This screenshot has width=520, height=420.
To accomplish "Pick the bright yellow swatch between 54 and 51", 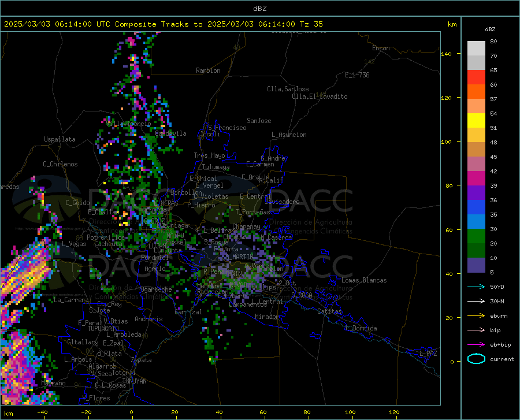I will (x=476, y=121).
